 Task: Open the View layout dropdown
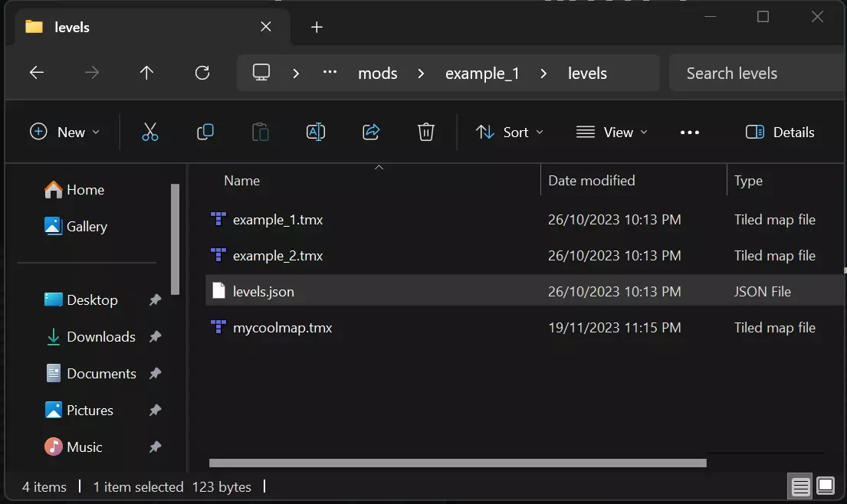(x=612, y=132)
